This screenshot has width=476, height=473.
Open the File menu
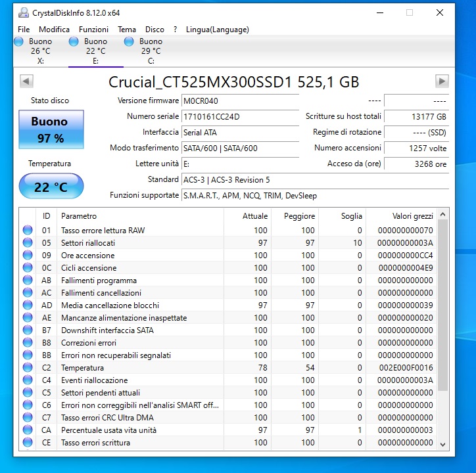click(x=24, y=30)
